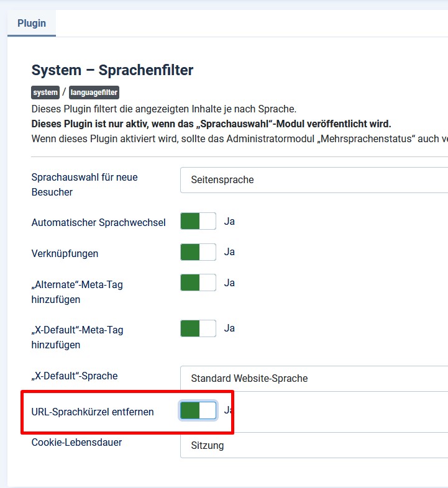The height and width of the screenshot is (488, 448).
Task: Open the X-Default-Sprache dropdown
Action: tap(314, 379)
